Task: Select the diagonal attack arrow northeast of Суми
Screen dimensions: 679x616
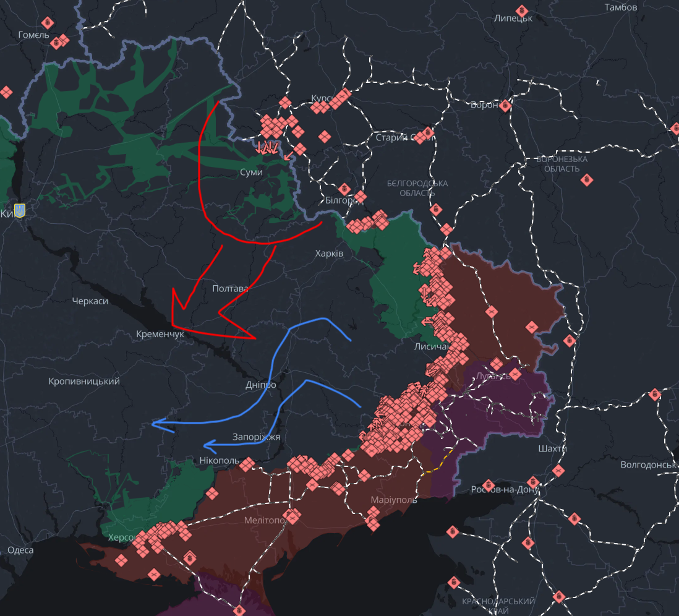Action: [x=288, y=155]
